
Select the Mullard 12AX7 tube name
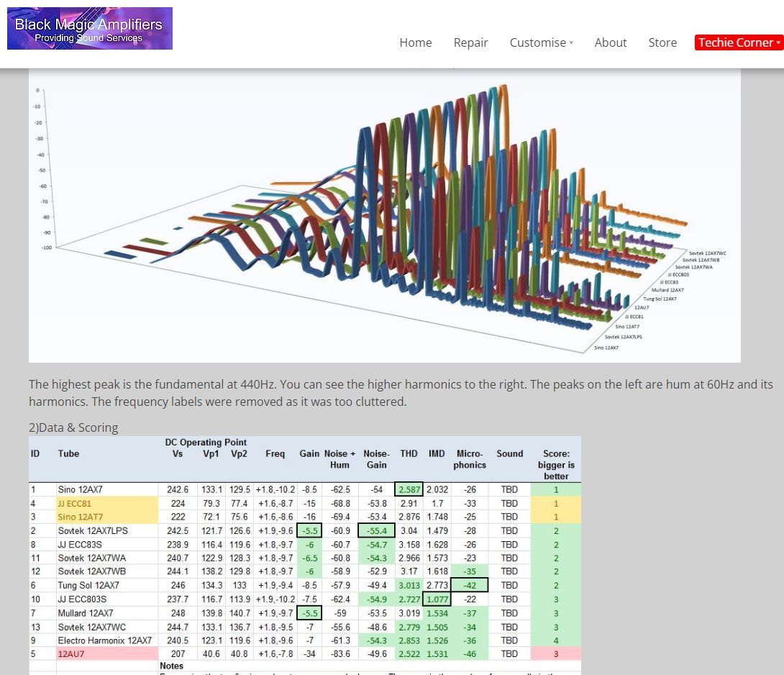pyautogui.click(x=85, y=613)
